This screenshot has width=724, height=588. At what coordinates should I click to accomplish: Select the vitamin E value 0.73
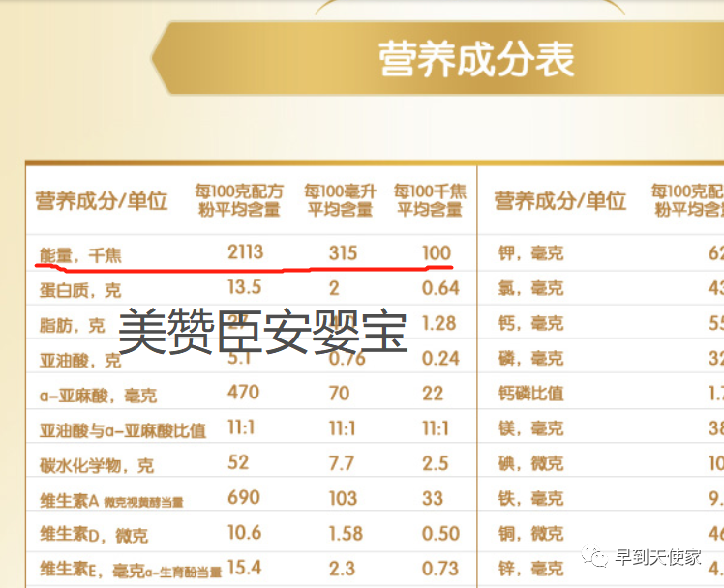440,569
